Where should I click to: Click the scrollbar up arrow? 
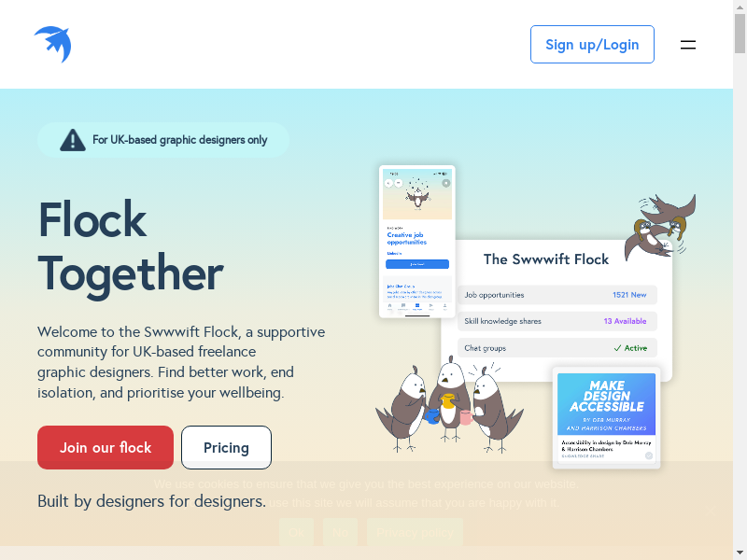click(x=740, y=7)
